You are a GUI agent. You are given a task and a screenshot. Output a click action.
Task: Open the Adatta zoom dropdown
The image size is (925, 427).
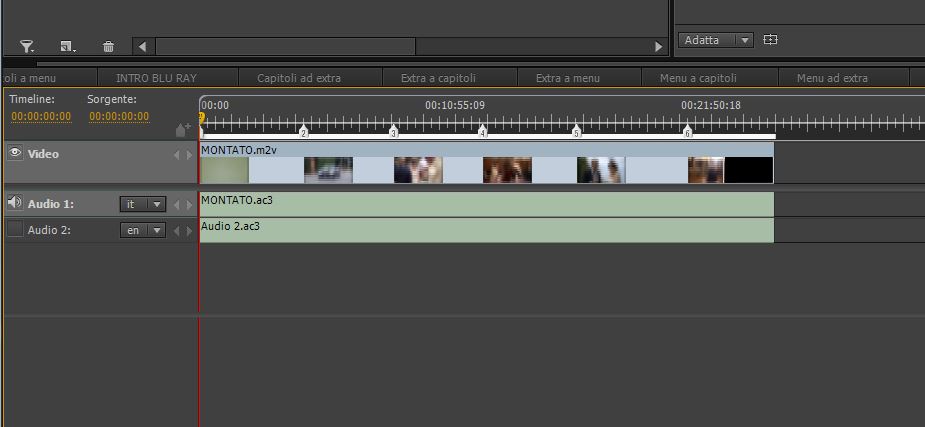(x=716, y=40)
